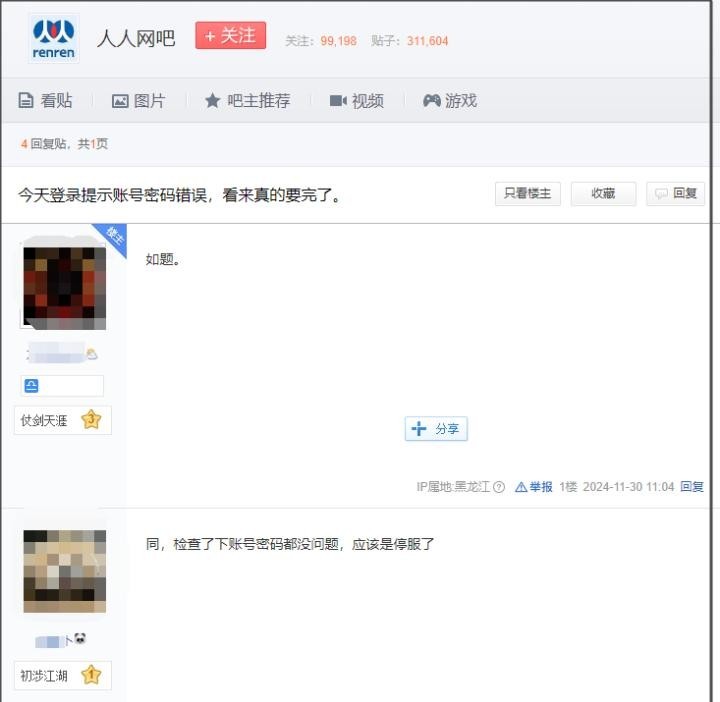Open the 看贴 tab
720x702 pixels.
click(46, 101)
